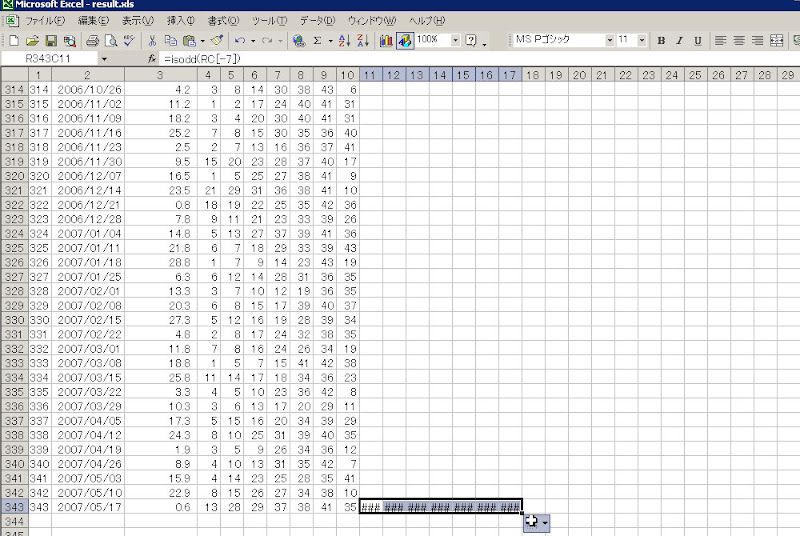Open the ヘルプ(H) menu
Image resolution: width=800 pixels, height=536 pixels.
tap(427, 21)
